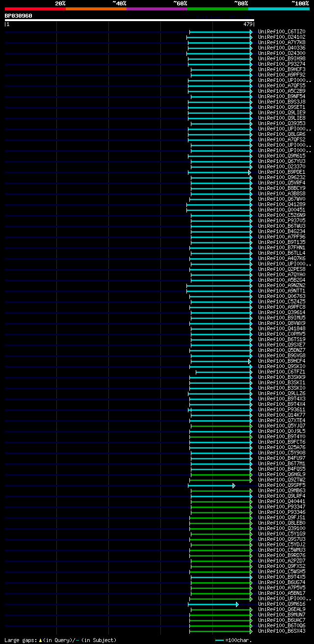This screenshot has width=314, height=644.
Task: Select the UniRef100_B4G234 entry
Action: 282,232
